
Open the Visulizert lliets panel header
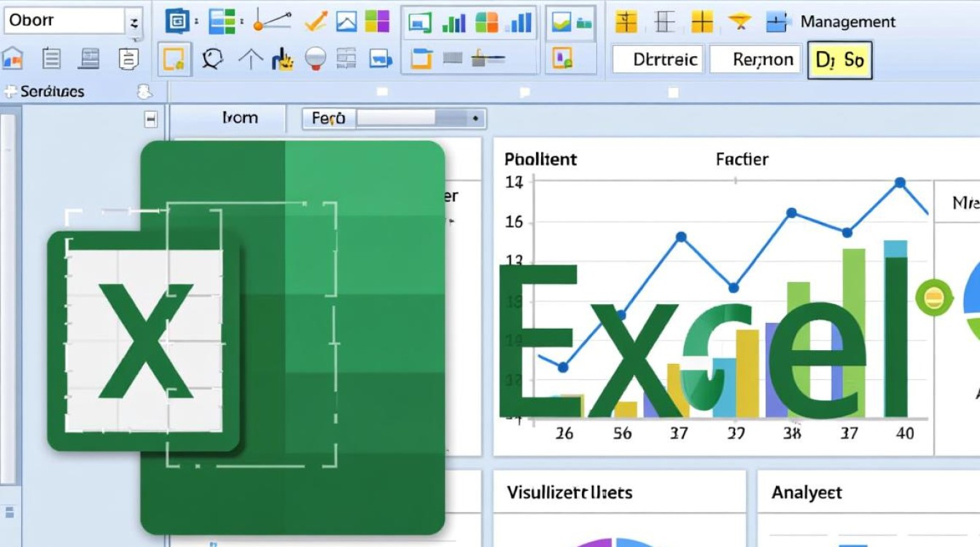[569, 493]
